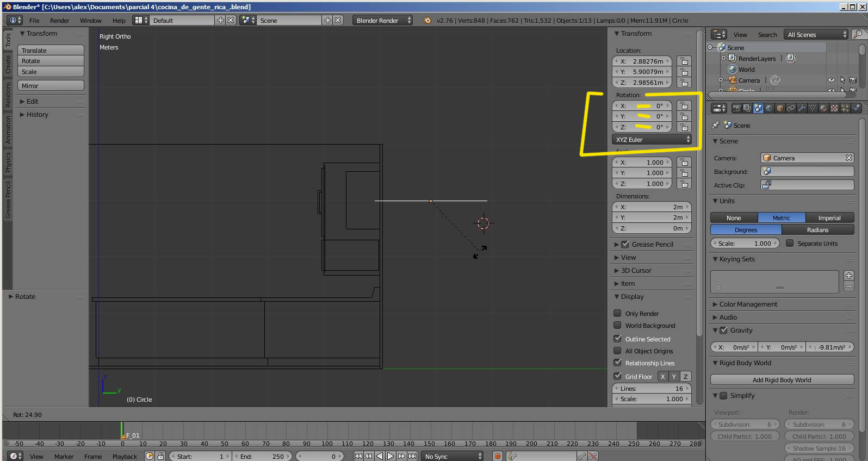Open the XYZ Euler rotation mode dropdown

pos(652,140)
